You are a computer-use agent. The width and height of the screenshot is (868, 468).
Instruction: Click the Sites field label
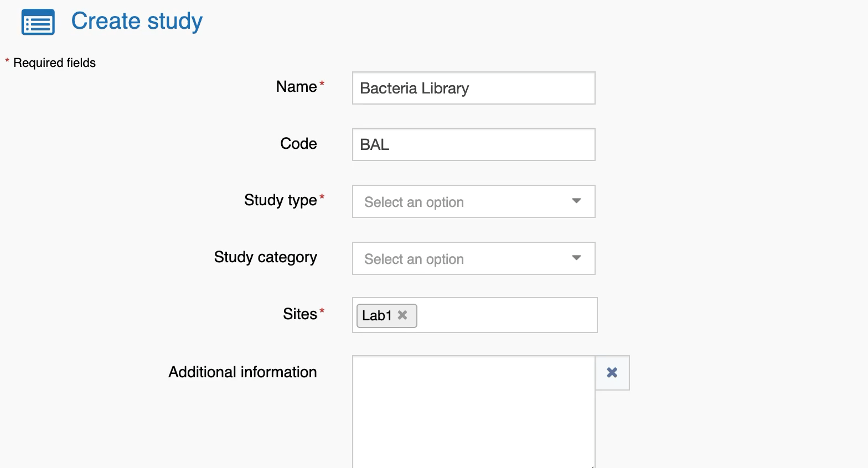click(x=299, y=314)
